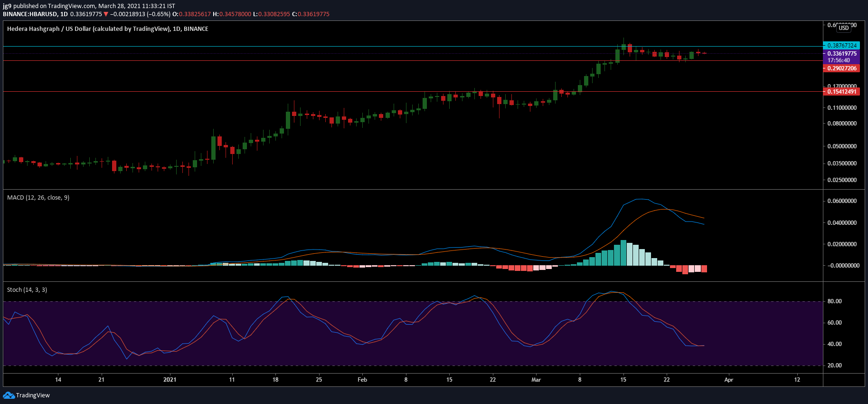Click the 0.29027206 red price label
The height and width of the screenshot is (404, 868).
click(x=841, y=68)
